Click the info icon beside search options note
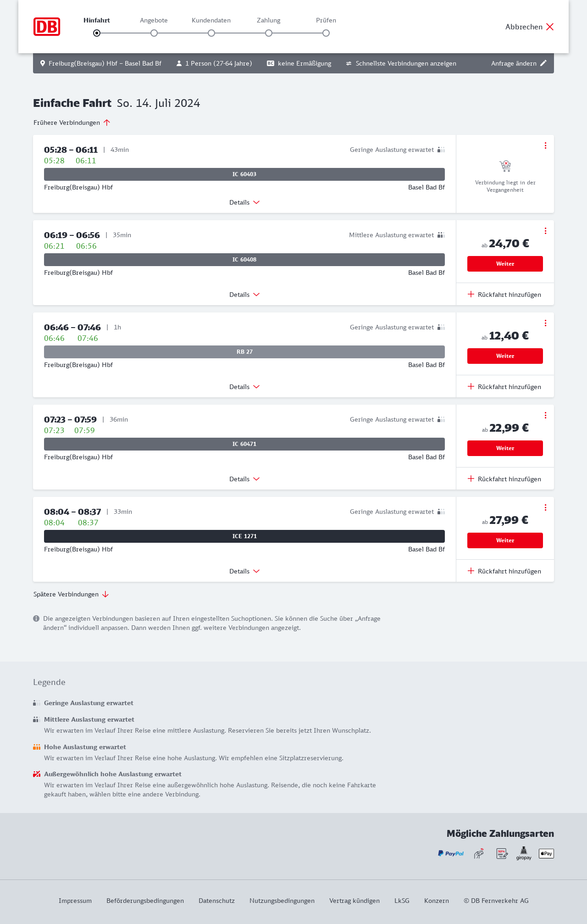Screen dimensions: 587x924 36,618
